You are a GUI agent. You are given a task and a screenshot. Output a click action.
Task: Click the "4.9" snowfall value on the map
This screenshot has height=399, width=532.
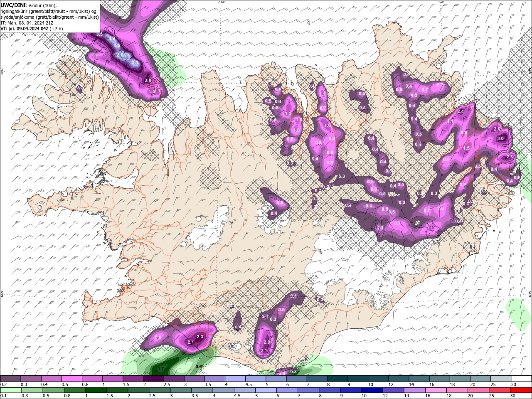112,39
